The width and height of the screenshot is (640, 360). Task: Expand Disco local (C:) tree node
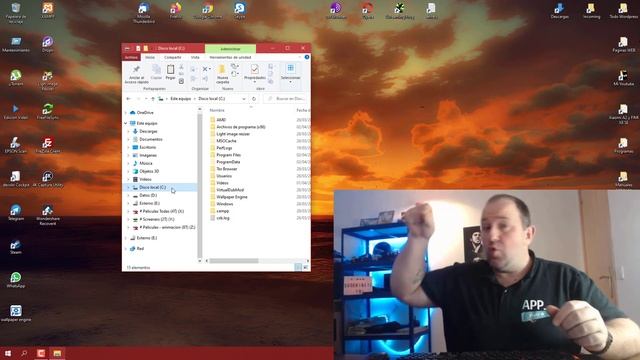(129, 187)
